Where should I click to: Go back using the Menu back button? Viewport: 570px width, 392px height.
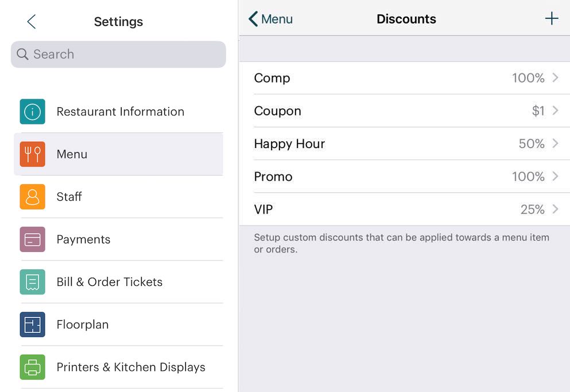click(x=270, y=18)
